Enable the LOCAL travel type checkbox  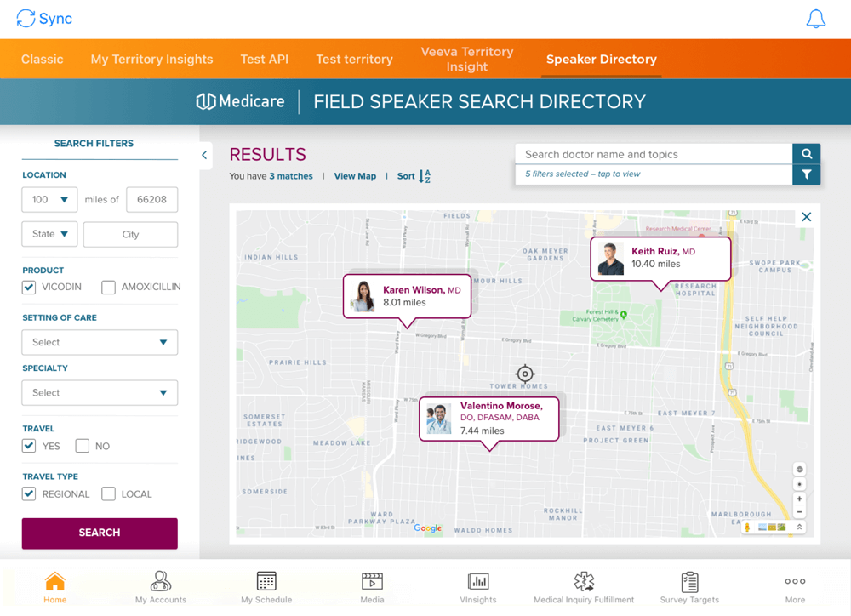pyautogui.click(x=108, y=493)
